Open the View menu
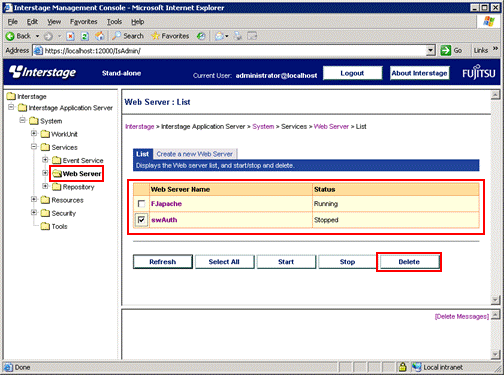Image resolution: width=504 pixels, height=375 pixels. coord(54,22)
